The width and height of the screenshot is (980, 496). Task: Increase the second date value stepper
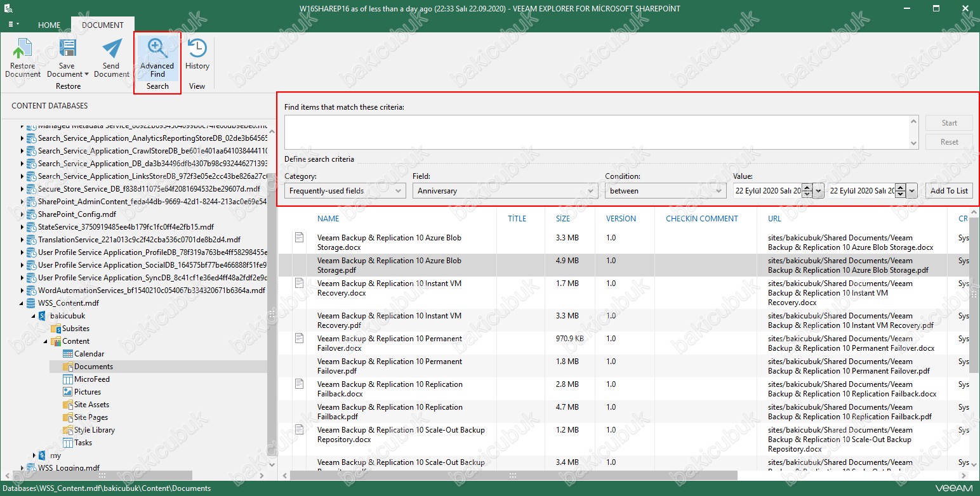pos(901,187)
